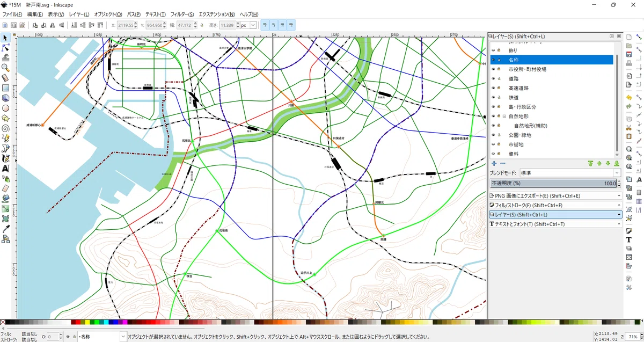Open the px unit dropdown
The width and height of the screenshot is (644, 342).
click(x=248, y=25)
